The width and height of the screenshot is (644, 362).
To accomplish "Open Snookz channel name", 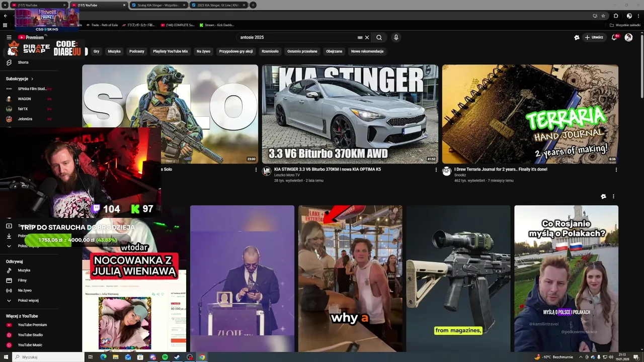I will 460,175.
